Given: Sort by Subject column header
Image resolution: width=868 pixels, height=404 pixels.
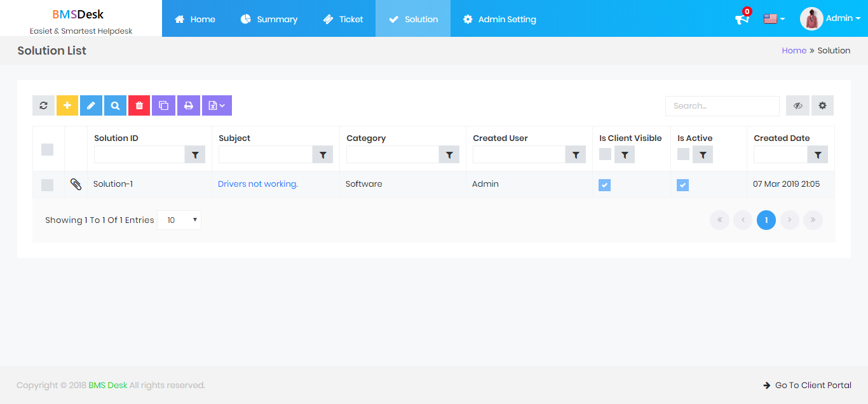Looking at the screenshot, I should [x=234, y=138].
